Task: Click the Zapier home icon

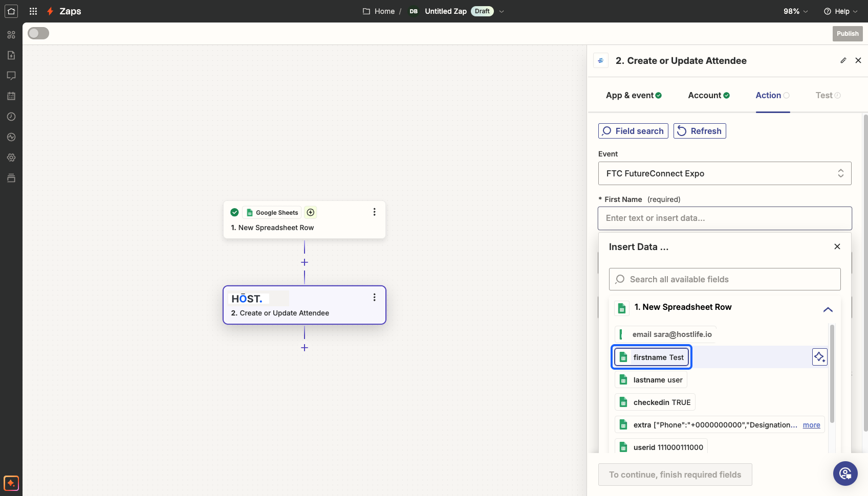Action: [11, 11]
